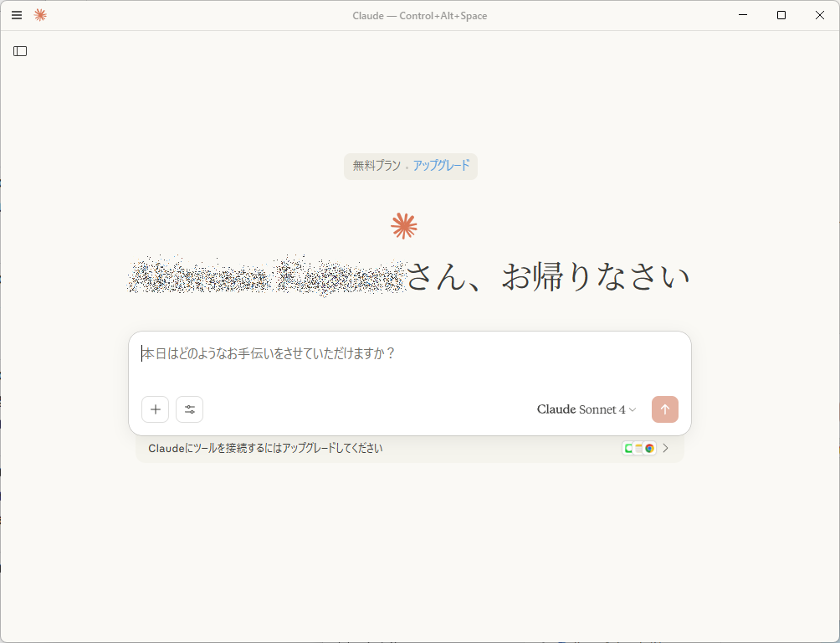Viewport: 840px width, 643px height.
Task: Open the hamburger menu in title bar
Action: pyautogui.click(x=17, y=15)
